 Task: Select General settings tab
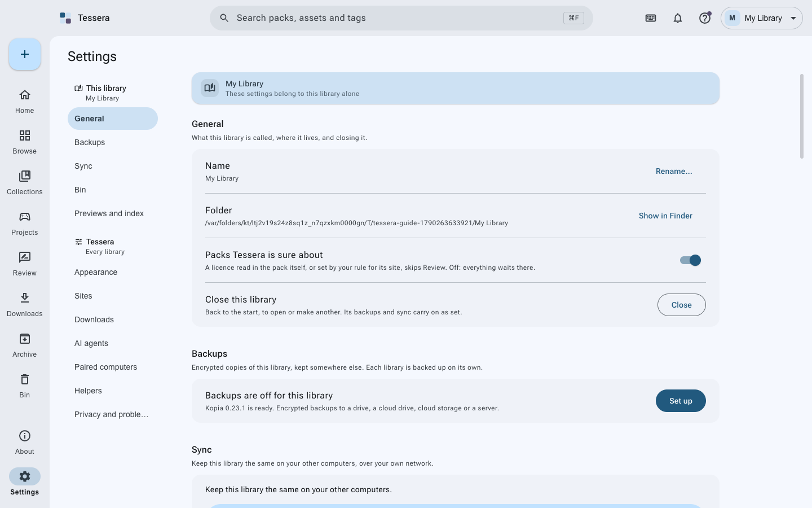(x=113, y=119)
